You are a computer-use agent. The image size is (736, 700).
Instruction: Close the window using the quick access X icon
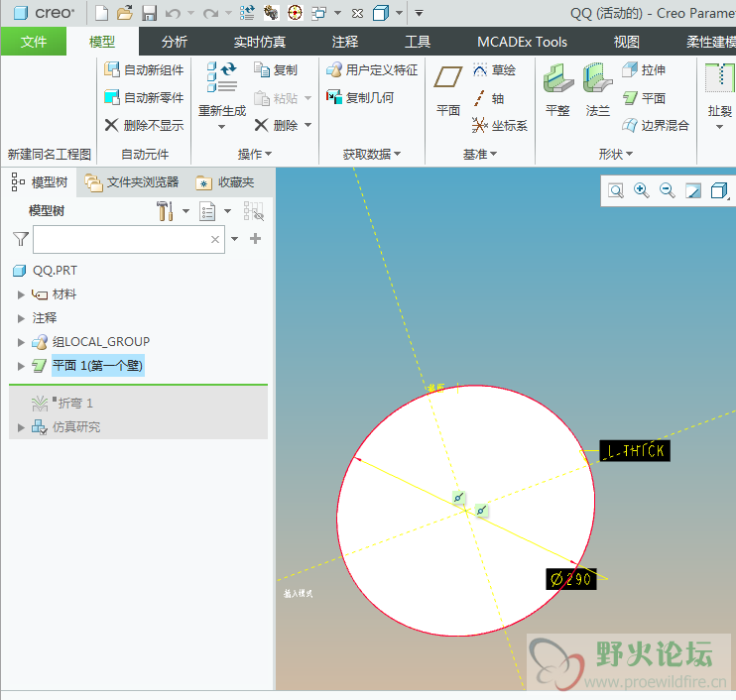point(357,13)
